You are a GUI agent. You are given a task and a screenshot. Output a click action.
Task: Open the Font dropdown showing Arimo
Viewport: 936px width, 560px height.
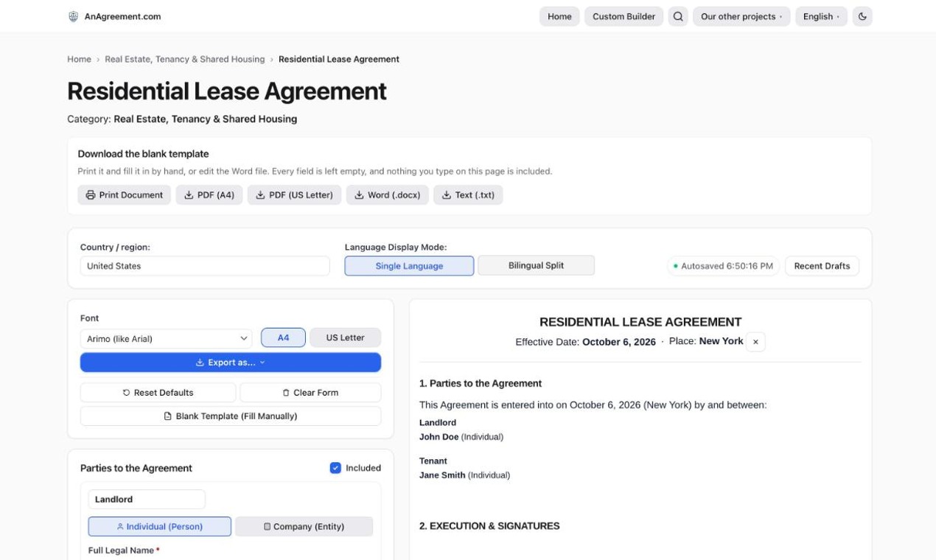coord(166,339)
